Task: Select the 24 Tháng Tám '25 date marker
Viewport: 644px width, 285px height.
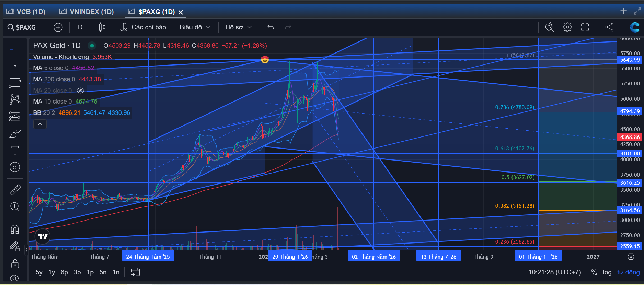Action: 148,257
